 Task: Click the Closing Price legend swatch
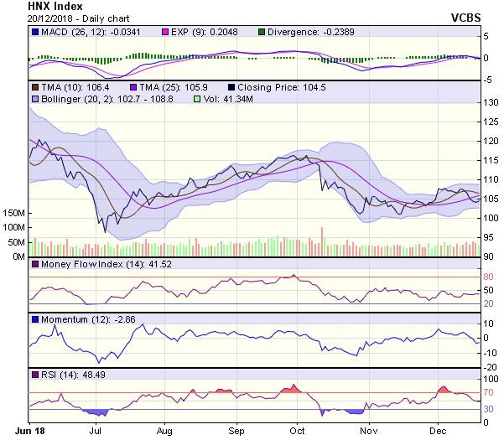tap(231, 86)
